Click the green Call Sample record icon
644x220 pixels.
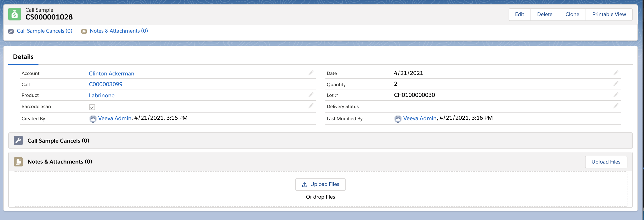(x=15, y=14)
